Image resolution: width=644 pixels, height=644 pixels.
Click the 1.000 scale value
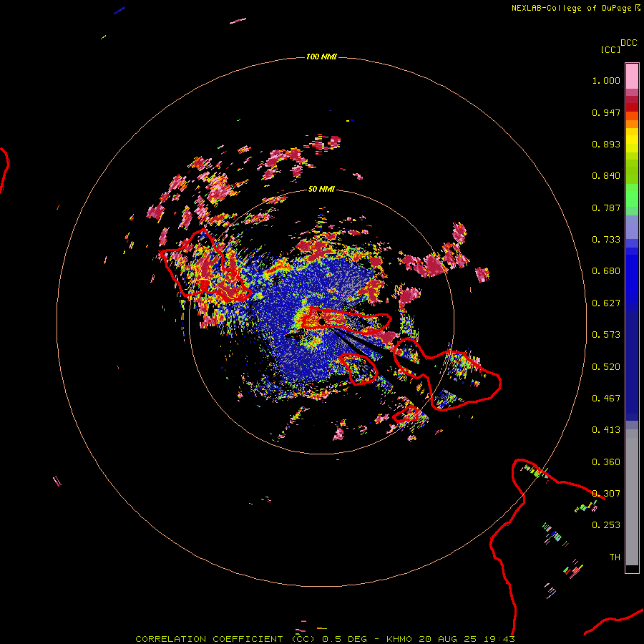[x=606, y=80]
